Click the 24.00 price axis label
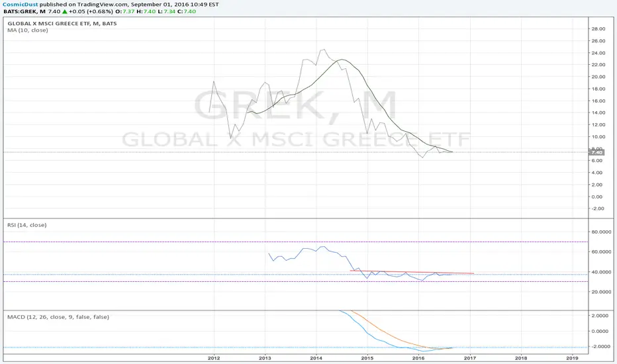617x364 pixels. [x=598, y=53]
